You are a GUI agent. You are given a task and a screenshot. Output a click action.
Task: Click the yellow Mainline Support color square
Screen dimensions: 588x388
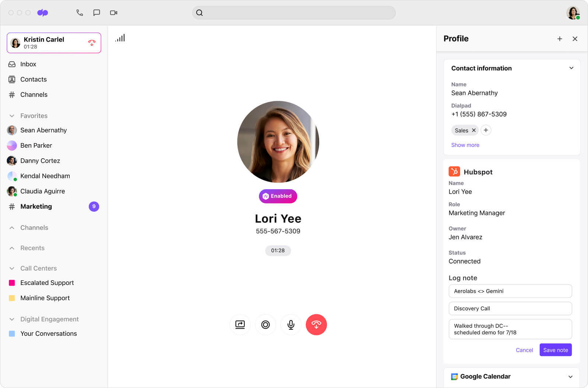12,298
